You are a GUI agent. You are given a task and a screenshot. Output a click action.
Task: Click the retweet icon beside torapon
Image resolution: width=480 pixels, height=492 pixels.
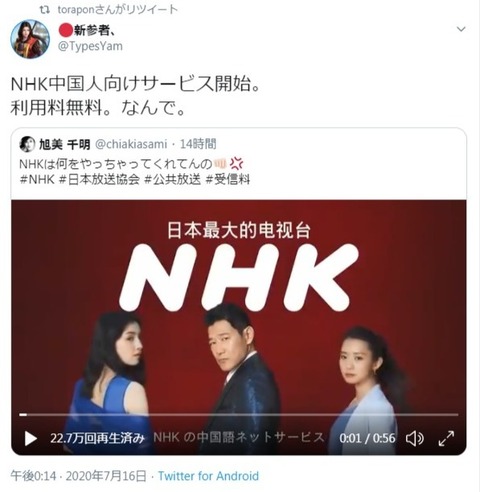[x=45, y=10]
